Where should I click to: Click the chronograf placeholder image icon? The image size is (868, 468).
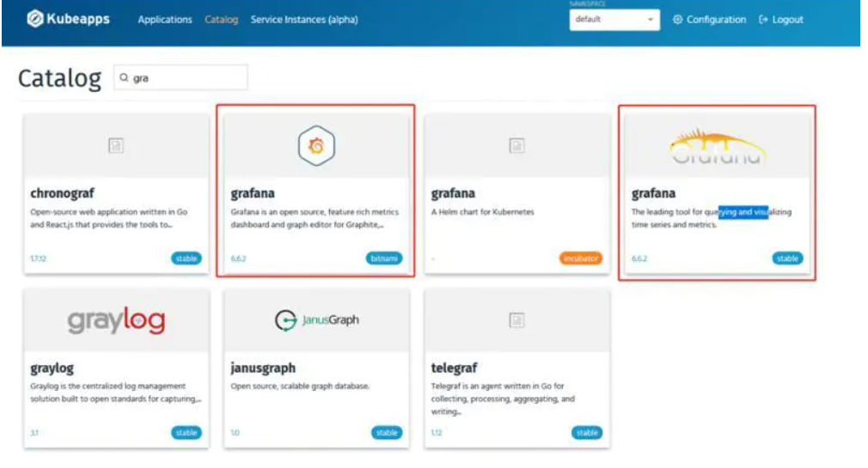(116, 145)
